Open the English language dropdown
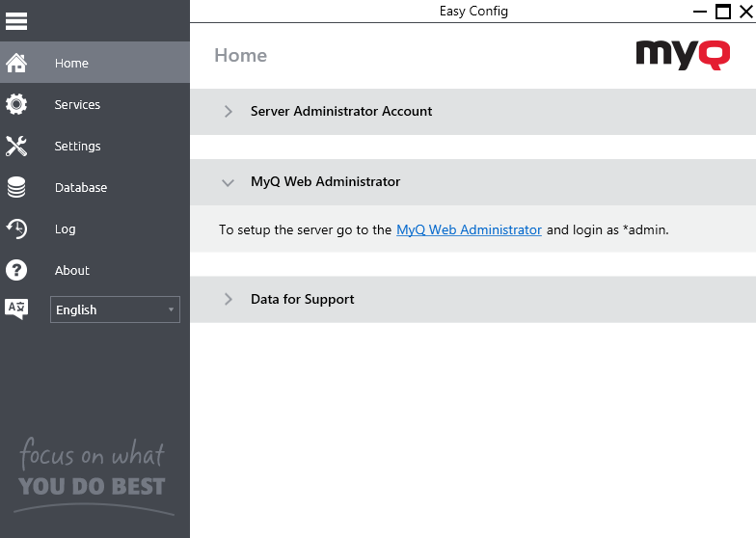The height and width of the screenshot is (538, 756). pos(115,309)
